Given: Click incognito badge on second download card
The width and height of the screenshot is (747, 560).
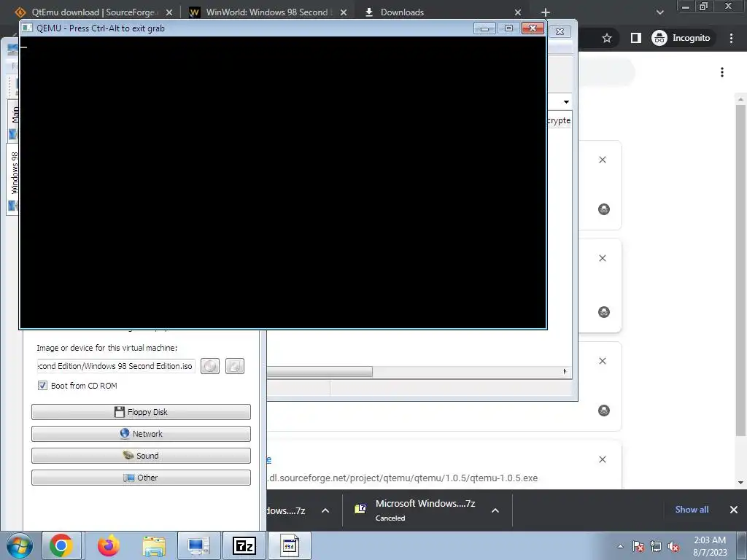Looking at the screenshot, I should [x=603, y=312].
